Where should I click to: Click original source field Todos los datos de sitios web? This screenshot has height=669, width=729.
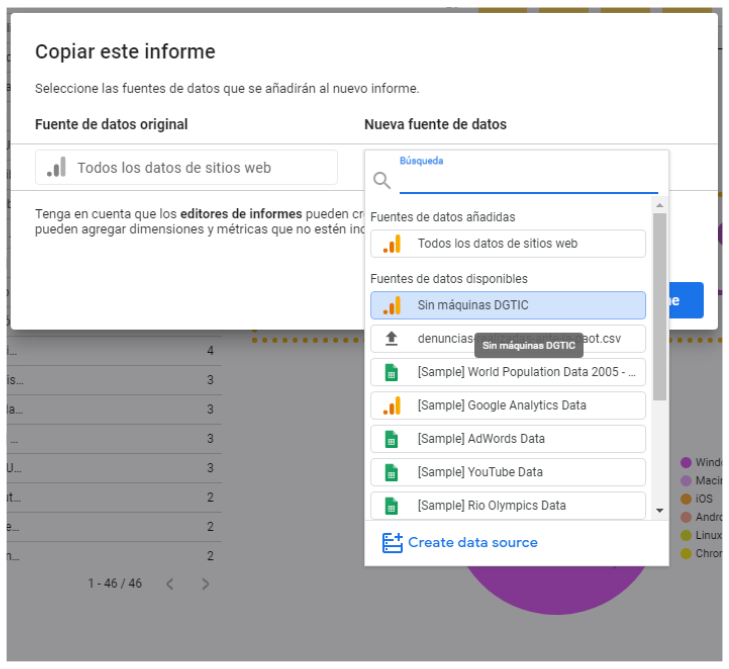[x=186, y=167]
